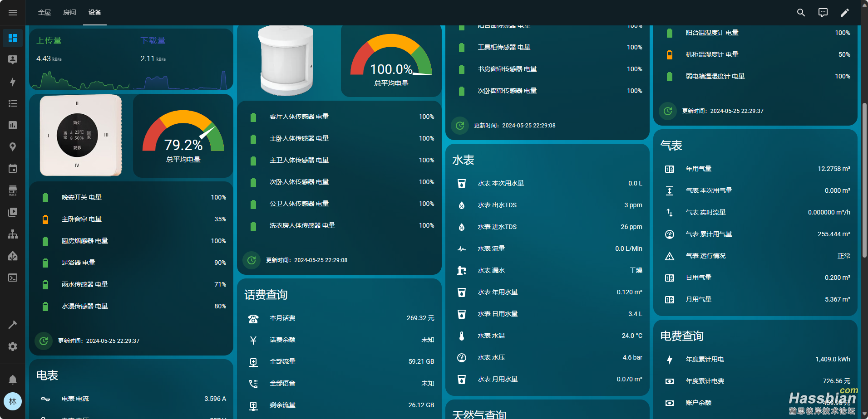Open the wall switch device image

tap(81, 135)
